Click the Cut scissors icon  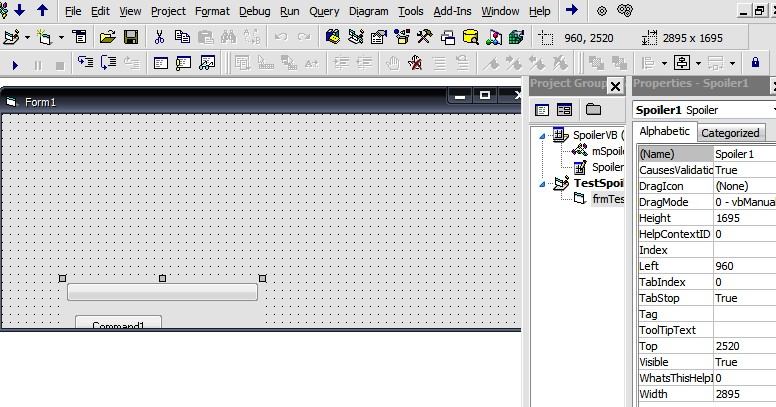click(x=158, y=37)
